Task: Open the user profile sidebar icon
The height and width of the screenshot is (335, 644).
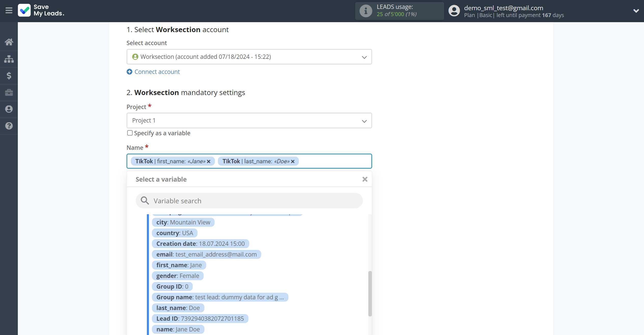Action: point(9,109)
